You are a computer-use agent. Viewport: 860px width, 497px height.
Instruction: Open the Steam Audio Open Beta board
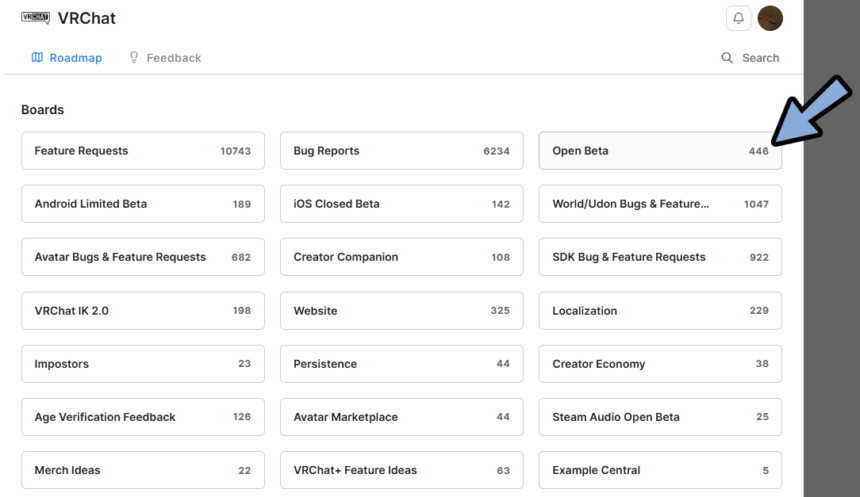tap(660, 417)
